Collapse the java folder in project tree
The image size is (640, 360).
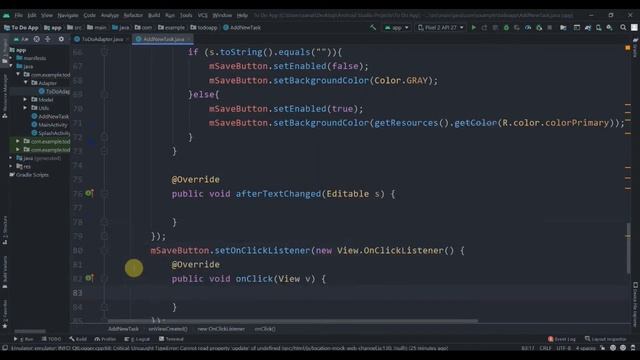(11, 66)
